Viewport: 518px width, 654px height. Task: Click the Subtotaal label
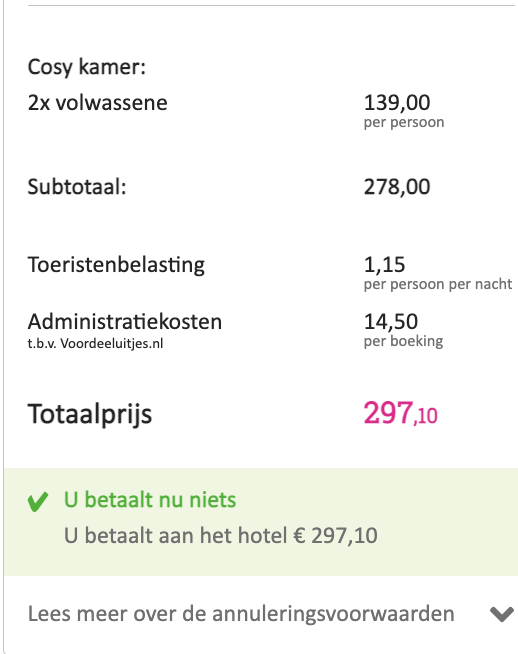[x=77, y=187]
